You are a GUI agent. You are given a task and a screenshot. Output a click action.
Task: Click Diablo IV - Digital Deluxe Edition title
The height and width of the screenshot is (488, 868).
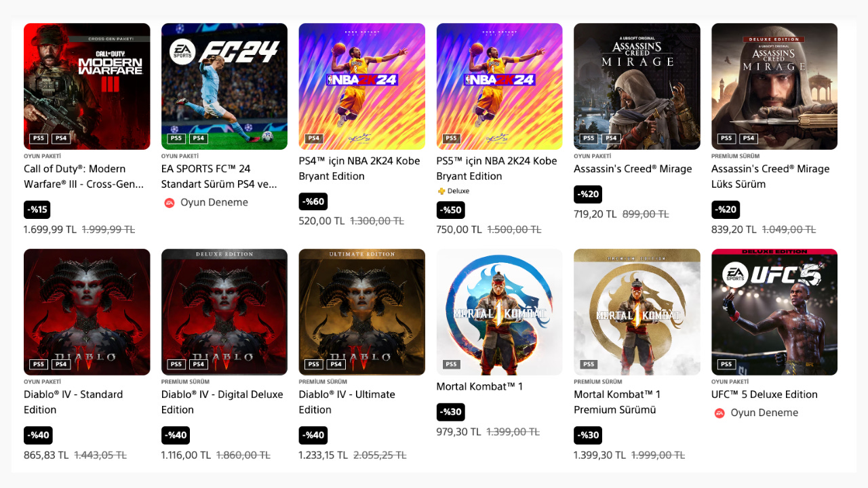point(222,402)
